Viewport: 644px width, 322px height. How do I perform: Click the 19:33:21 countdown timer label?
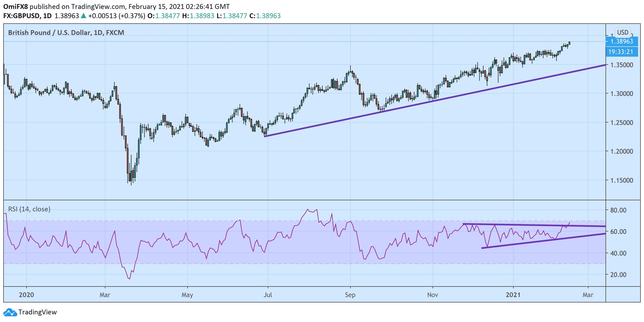pos(622,52)
